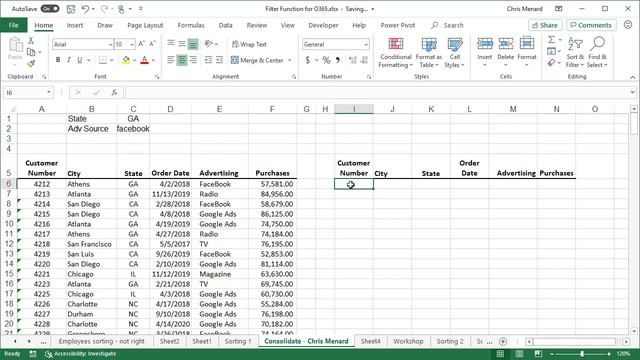Viewport: 640px width, 360px height.
Task: Click the Increase Decimal icon
Action: point(353,60)
